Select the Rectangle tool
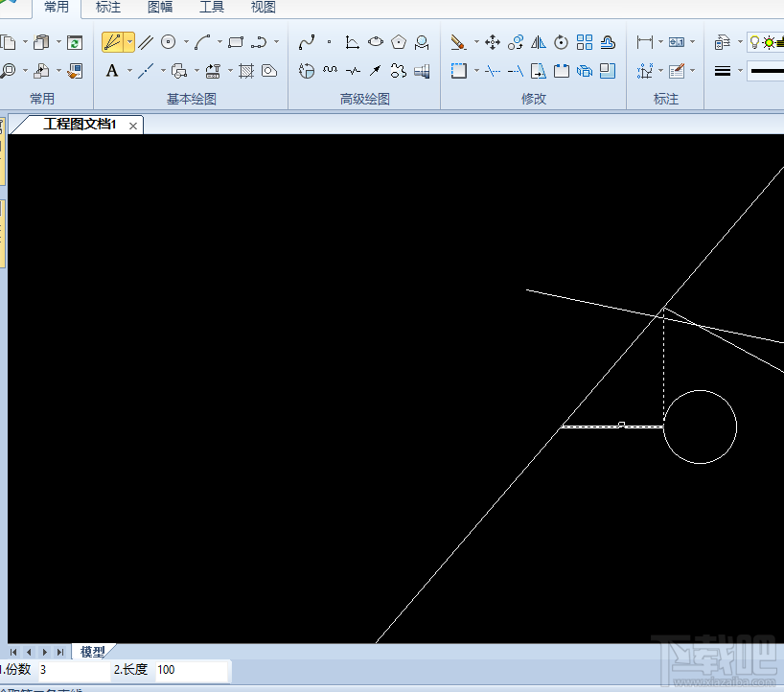Viewport: 784px width, 692px height. click(x=236, y=42)
